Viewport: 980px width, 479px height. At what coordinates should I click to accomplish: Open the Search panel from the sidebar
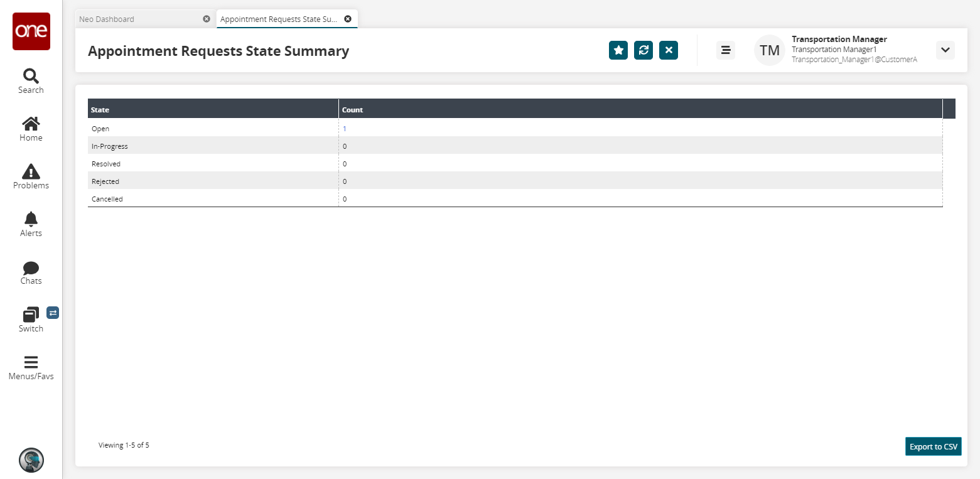(x=31, y=81)
